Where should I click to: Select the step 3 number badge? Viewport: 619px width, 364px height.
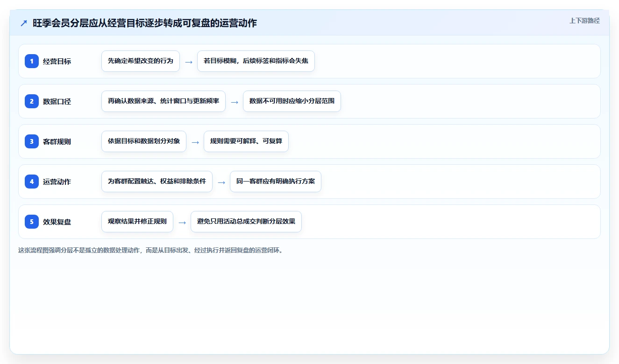click(x=32, y=141)
